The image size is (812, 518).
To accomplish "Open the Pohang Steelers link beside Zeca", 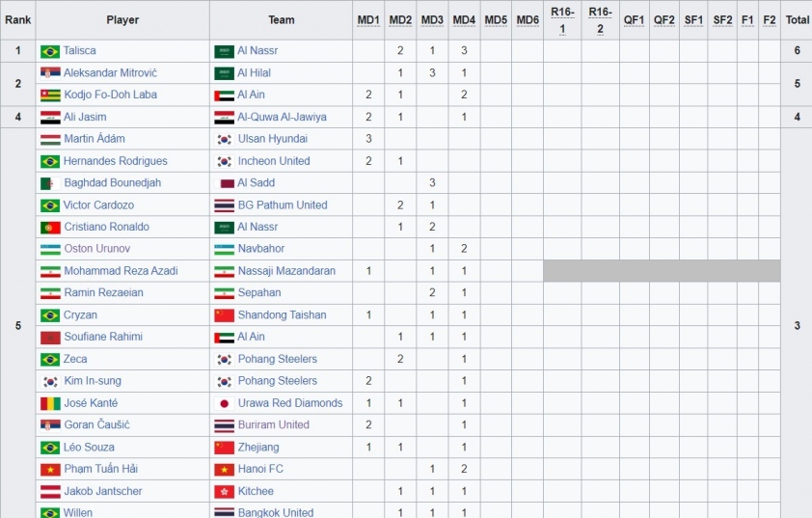I will click(x=277, y=359).
